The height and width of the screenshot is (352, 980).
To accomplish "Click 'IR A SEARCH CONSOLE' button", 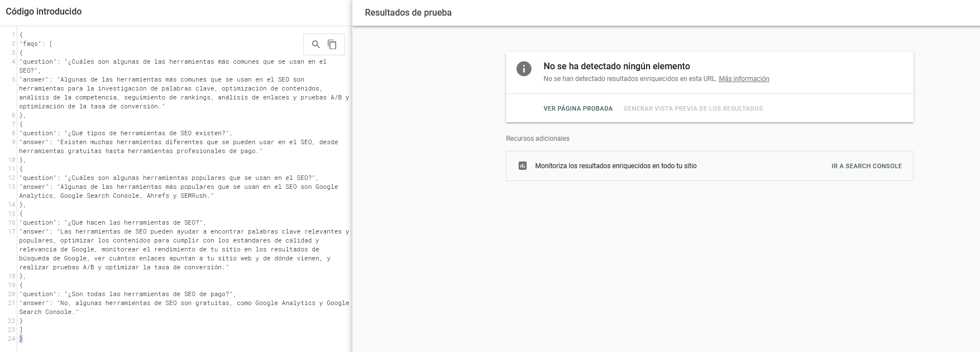I will 867,166.
